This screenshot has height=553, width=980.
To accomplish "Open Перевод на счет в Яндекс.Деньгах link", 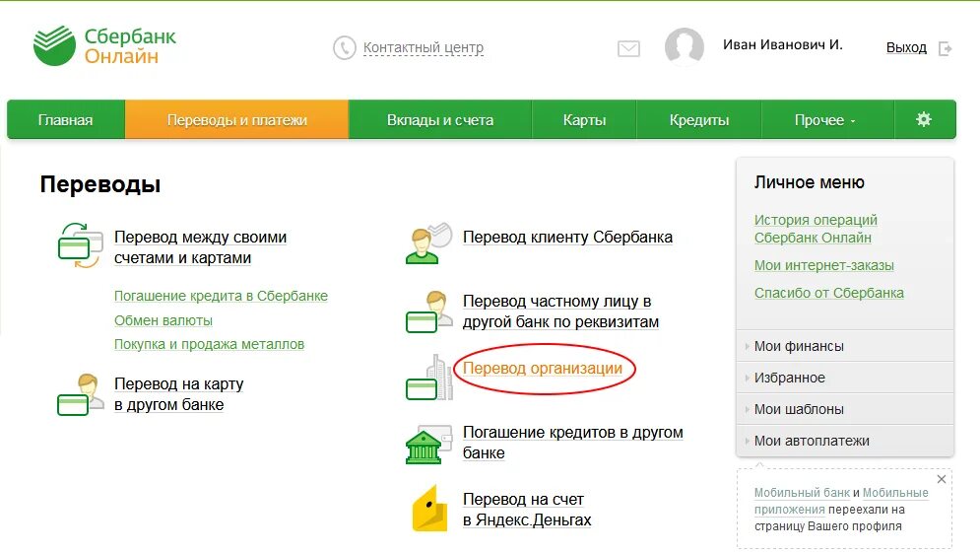I will click(526, 510).
